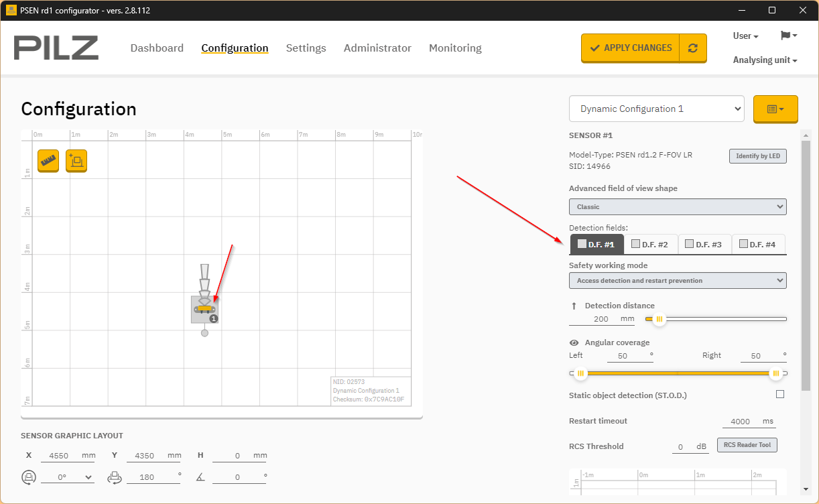Open the User dropdown menu
This screenshot has height=504, width=819.
[x=746, y=36]
